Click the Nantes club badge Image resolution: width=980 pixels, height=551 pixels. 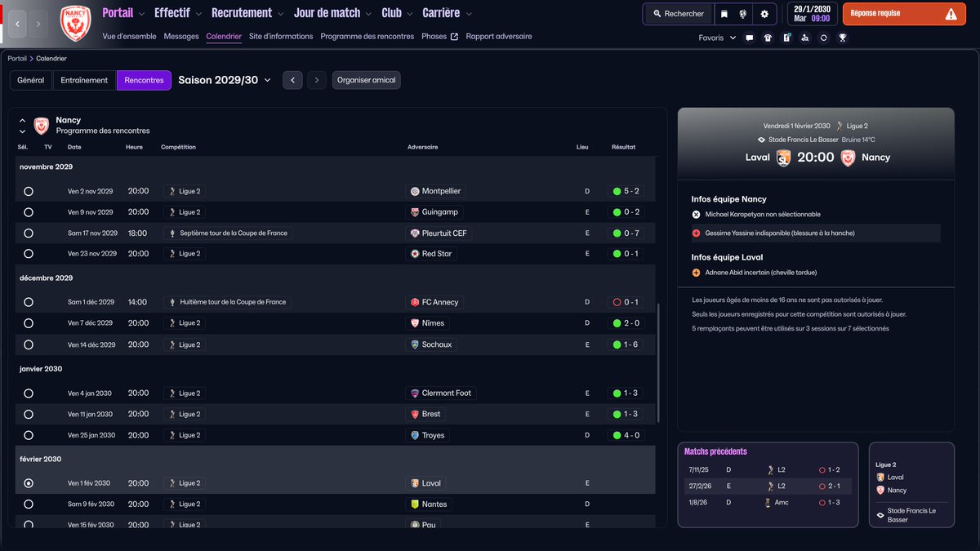click(415, 504)
